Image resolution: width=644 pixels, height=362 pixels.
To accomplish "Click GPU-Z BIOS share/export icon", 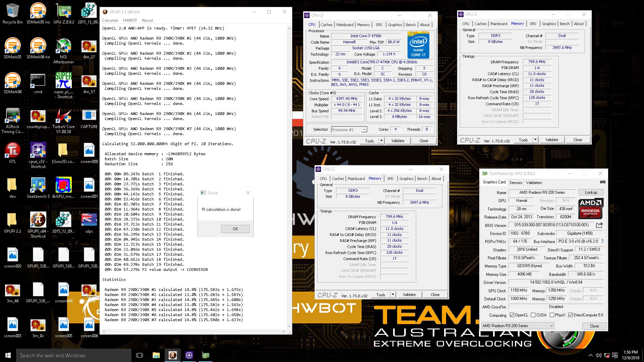I will tap(599, 225).
